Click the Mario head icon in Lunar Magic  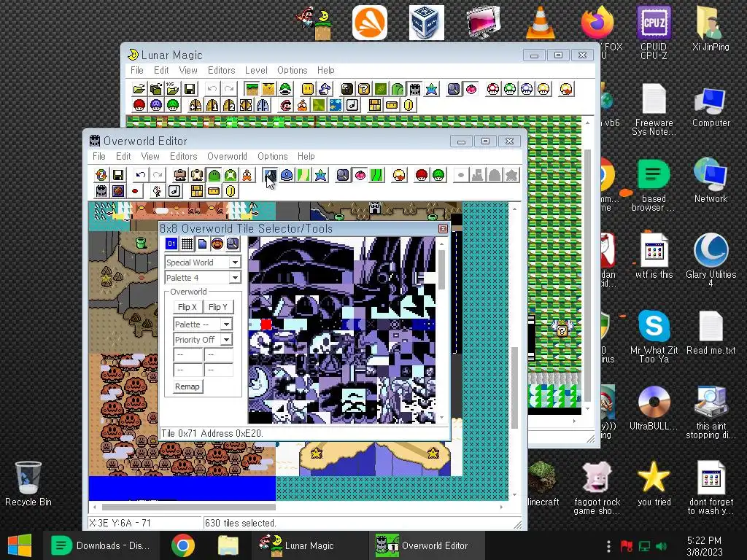coord(285,105)
